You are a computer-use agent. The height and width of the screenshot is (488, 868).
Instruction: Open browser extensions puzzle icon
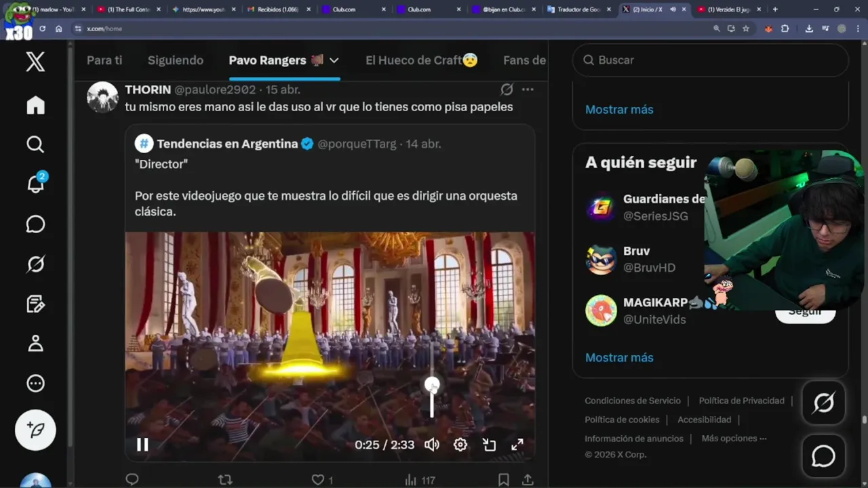785,28
